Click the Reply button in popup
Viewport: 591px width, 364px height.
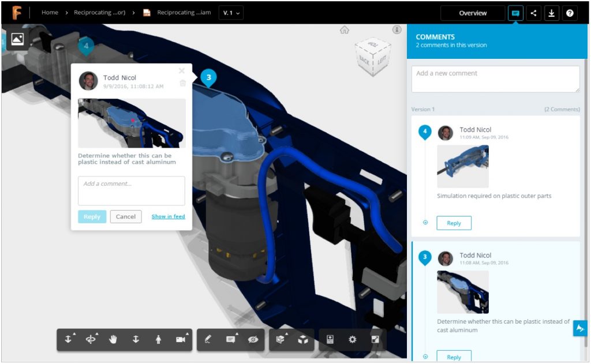(x=92, y=217)
